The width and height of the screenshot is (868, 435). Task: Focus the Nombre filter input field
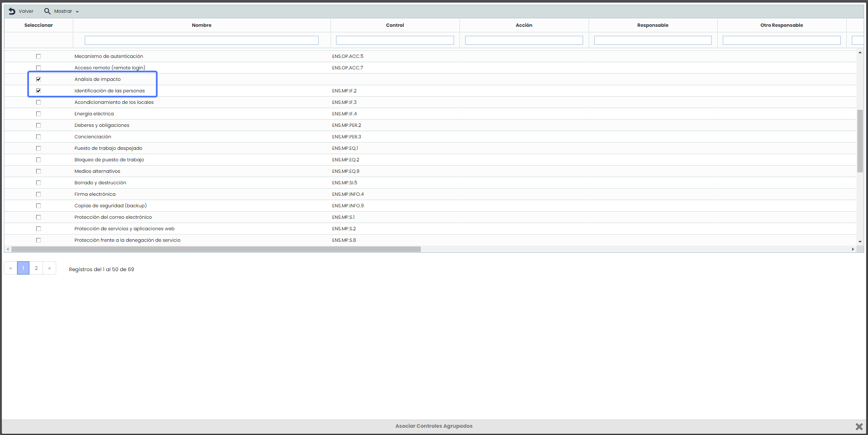tap(201, 40)
